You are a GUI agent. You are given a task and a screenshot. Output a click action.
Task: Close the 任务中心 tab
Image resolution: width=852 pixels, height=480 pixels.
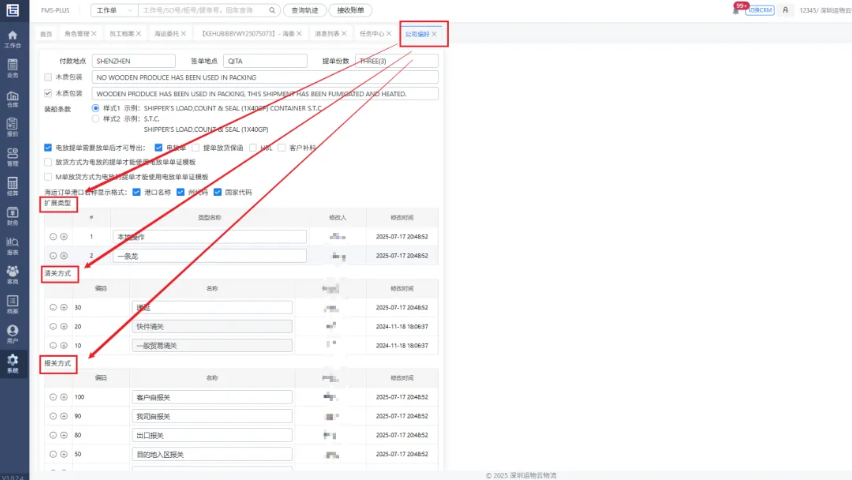(x=390, y=33)
